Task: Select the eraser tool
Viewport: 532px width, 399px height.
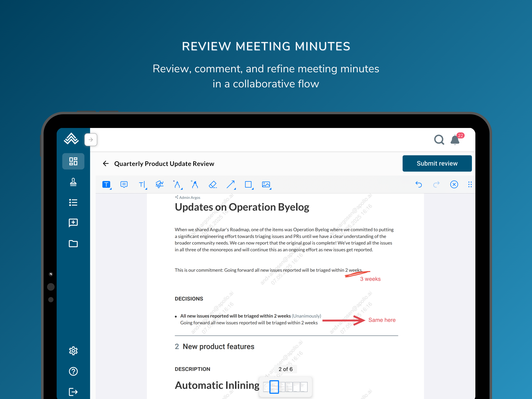Action: click(x=213, y=184)
